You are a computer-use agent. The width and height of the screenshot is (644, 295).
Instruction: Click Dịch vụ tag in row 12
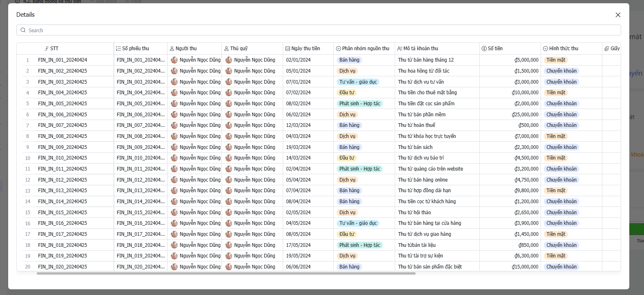[x=347, y=180]
